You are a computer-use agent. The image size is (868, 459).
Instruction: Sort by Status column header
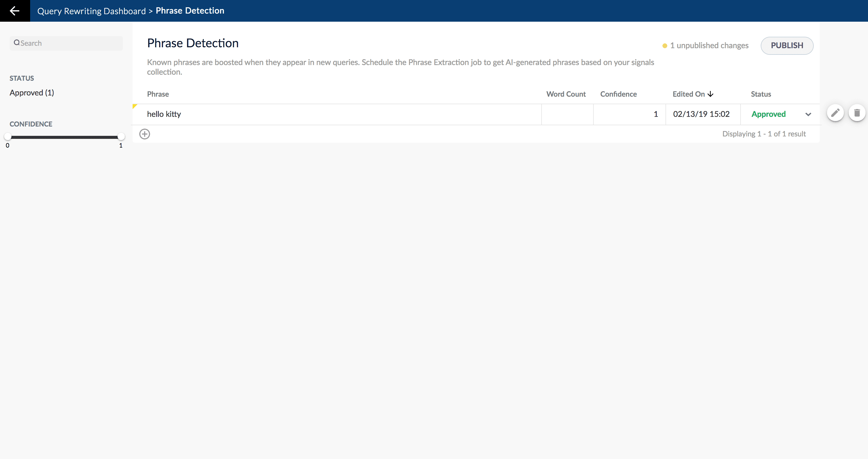pos(760,94)
